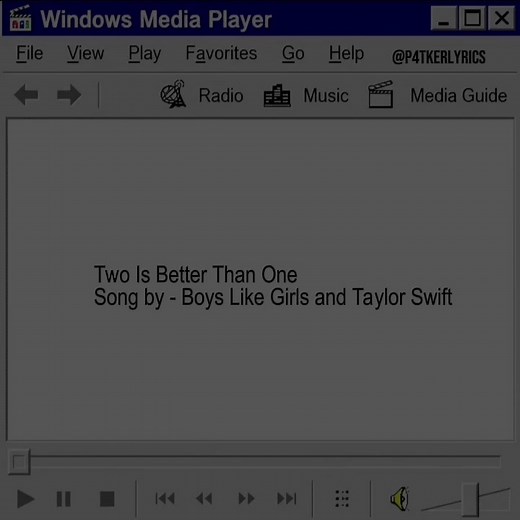Click the preview dotted grid icon
This screenshot has height=520, width=520.
tap(342, 499)
